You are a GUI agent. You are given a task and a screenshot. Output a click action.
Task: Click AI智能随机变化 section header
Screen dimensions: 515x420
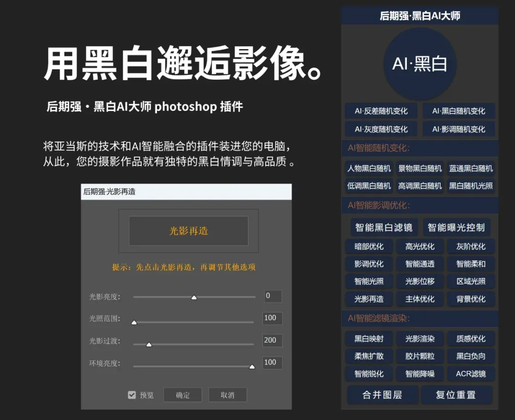(x=420, y=148)
